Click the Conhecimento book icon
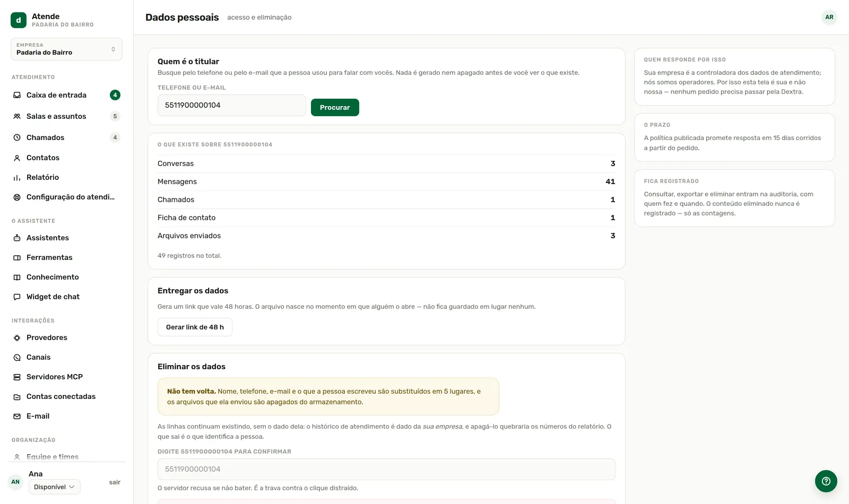 point(17,277)
